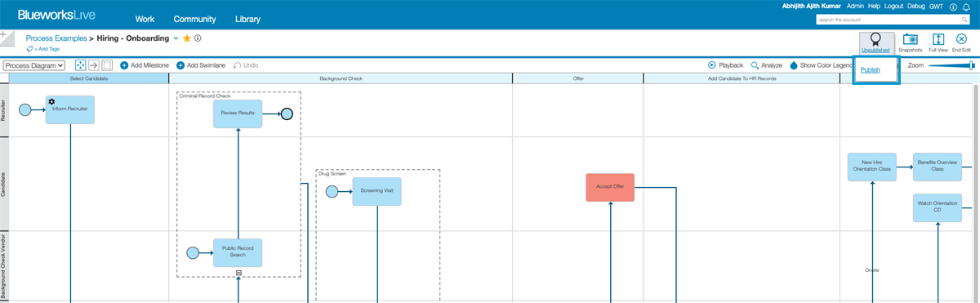The image size is (980, 303).
Task: Select the red Accept Offer task
Action: 610,187
